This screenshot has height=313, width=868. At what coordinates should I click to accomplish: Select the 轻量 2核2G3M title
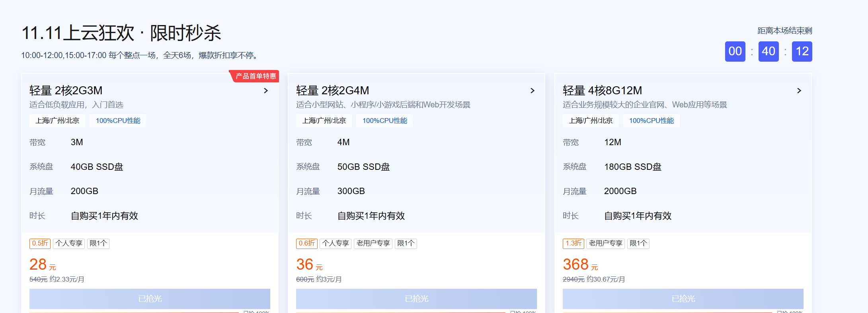66,91
